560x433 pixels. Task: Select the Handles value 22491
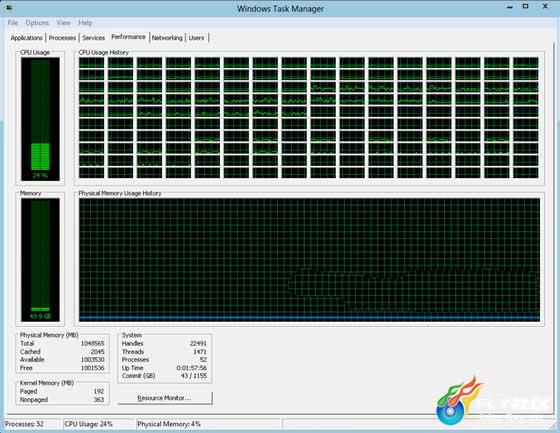click(198, 343)
